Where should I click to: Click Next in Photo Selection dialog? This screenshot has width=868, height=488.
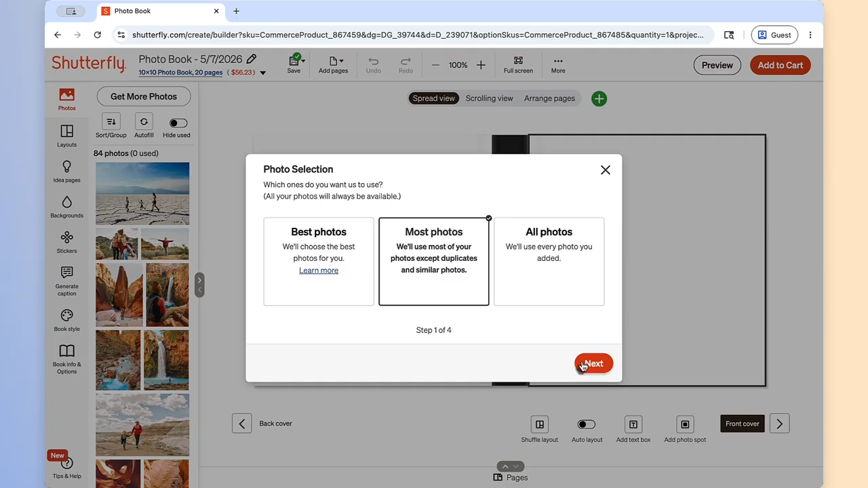click(x=594, y=363)
